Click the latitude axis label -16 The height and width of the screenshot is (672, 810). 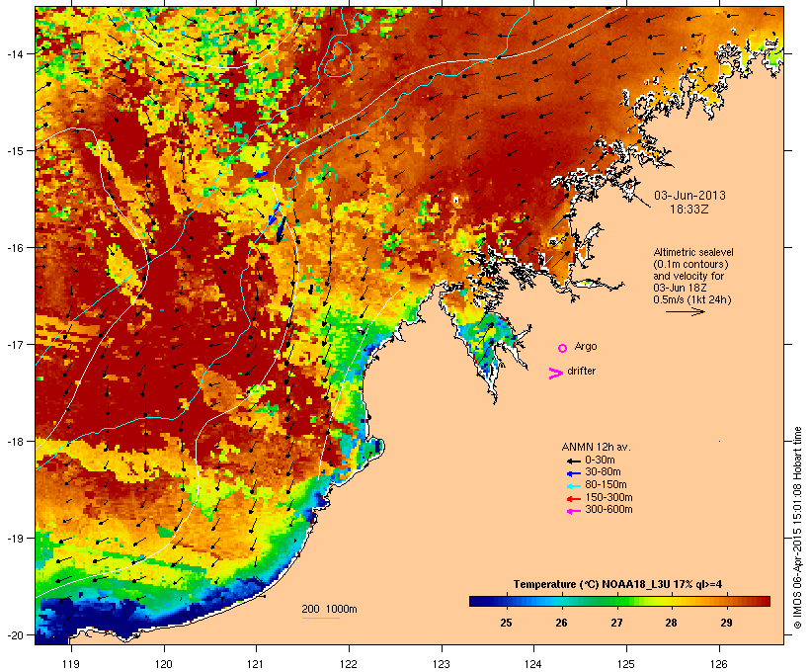pos(14,248)
